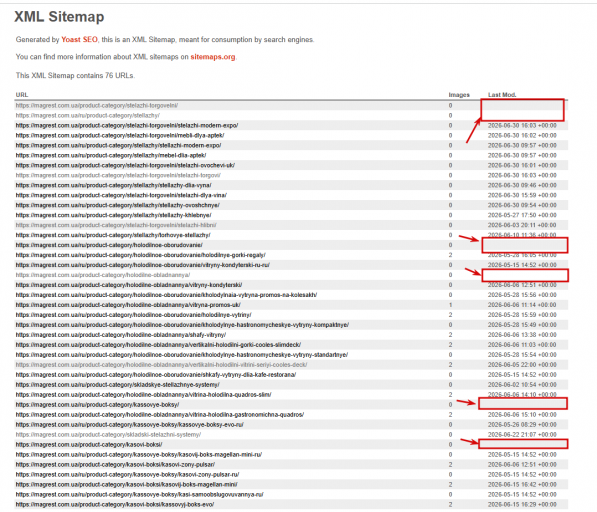Image resolution: width=597 pixels, height=512 pixels.
Task: Open the holodilnye-vytriny/ URL
Action: [x=133, y=315]
